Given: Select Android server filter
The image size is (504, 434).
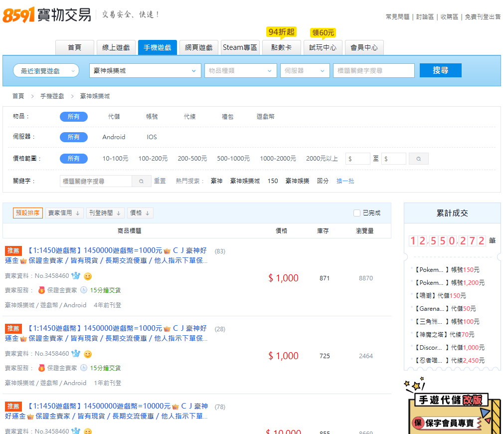Looking at the screenshot, I should (114, 137).
